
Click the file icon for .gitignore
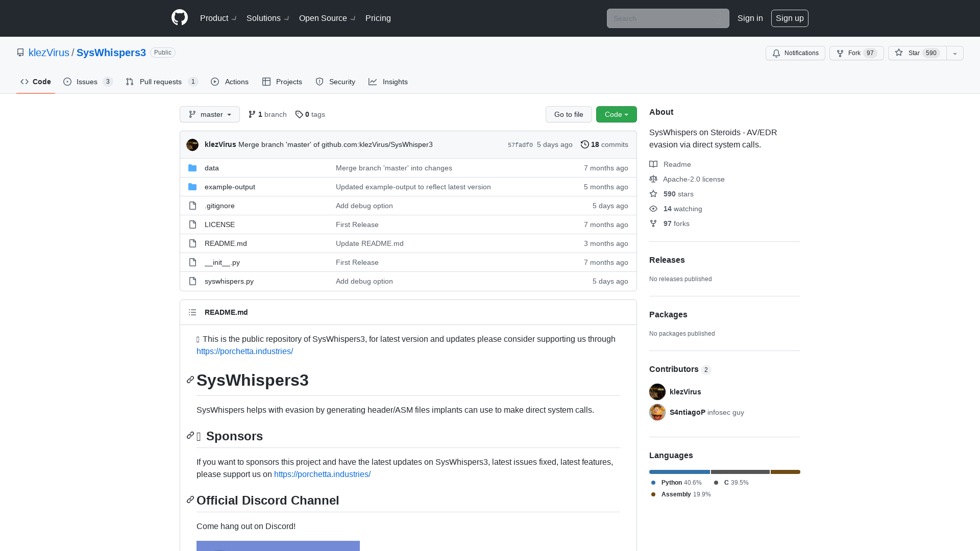pos(192,206)
